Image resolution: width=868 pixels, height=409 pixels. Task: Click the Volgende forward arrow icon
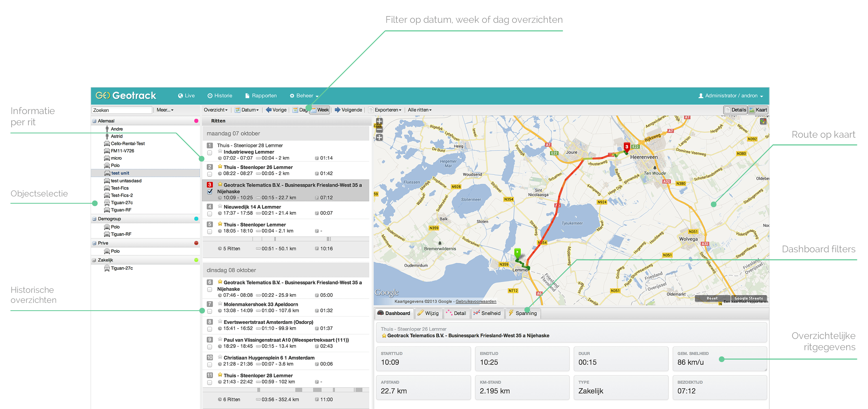click(x=337, y=110)
